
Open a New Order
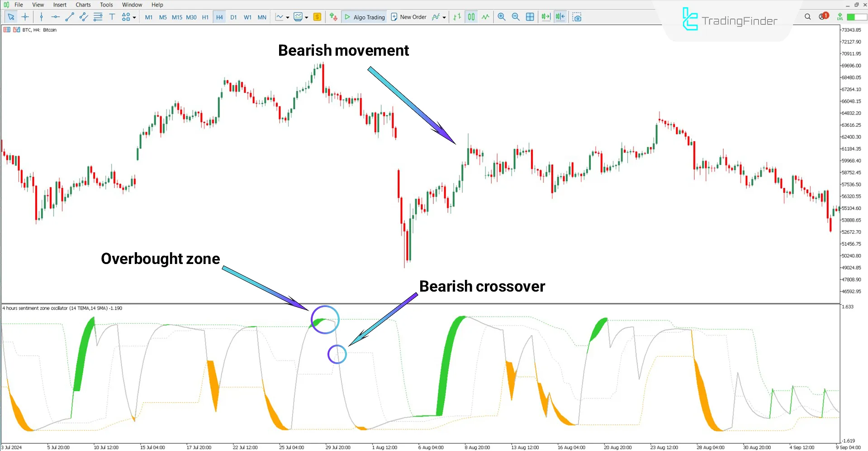tap(408, 17)
